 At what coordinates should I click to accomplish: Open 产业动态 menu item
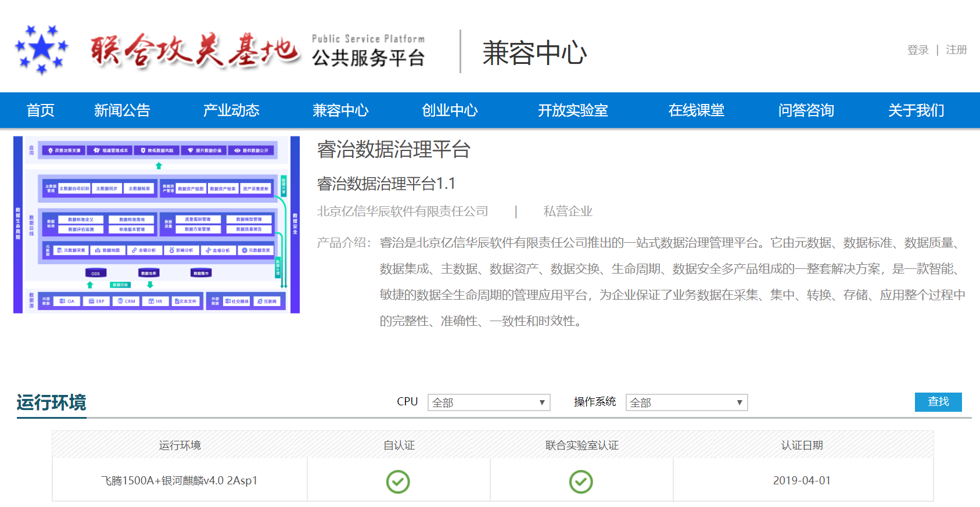click(231, 110)
